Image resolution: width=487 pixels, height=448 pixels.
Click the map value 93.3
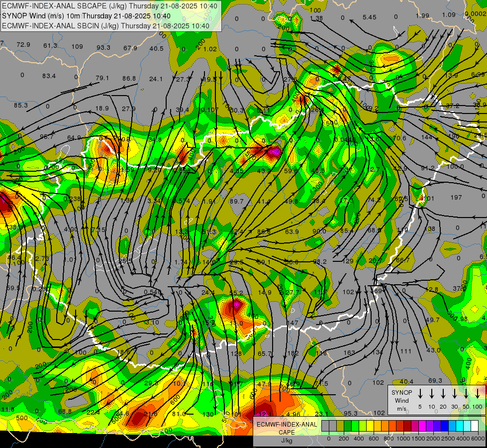coord(103,48)
